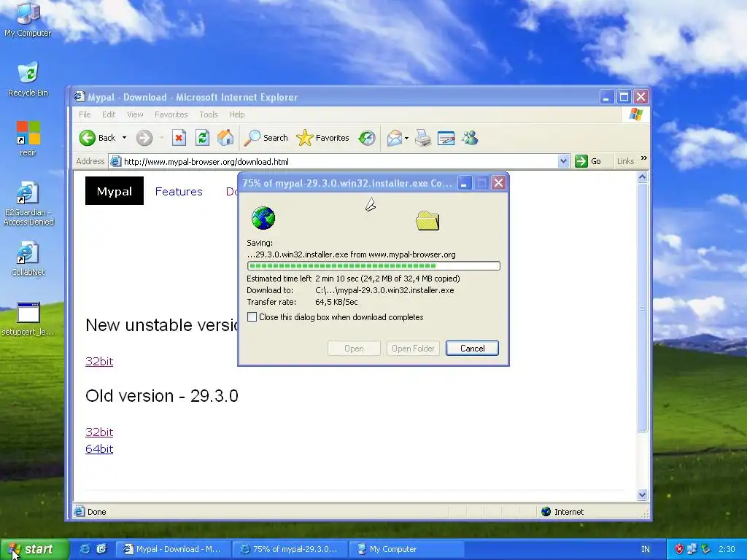Open the Back button history dropdown arrow
Image resolution: width=747 pixels, height=560 pixels.
click(124, 138)
